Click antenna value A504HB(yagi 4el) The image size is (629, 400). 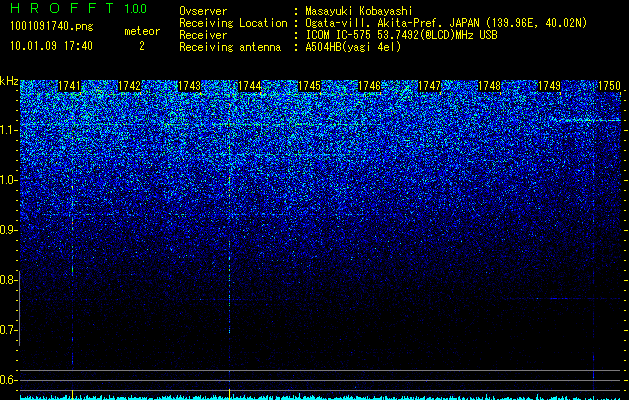pos(353,47)
